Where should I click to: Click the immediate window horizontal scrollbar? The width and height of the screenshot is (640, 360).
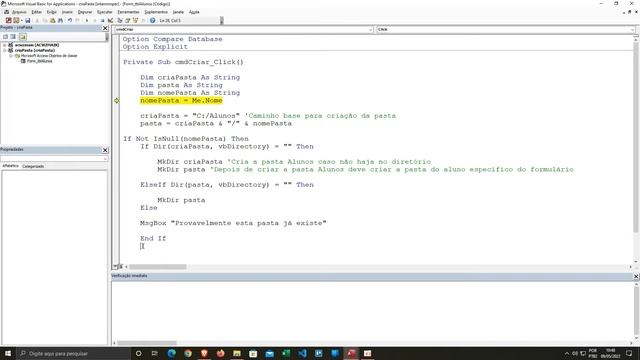click(147, 343)
